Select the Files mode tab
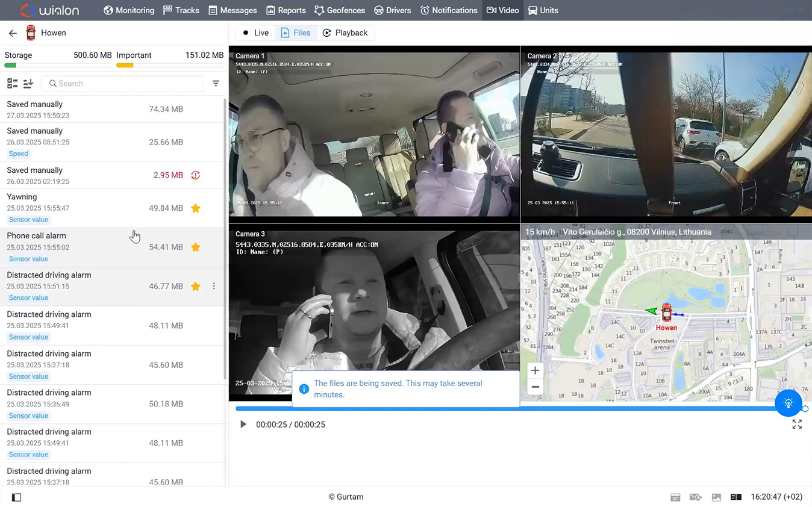Image resolution: width=812 pixels, height=507 pixels. [x=296, y=33]
